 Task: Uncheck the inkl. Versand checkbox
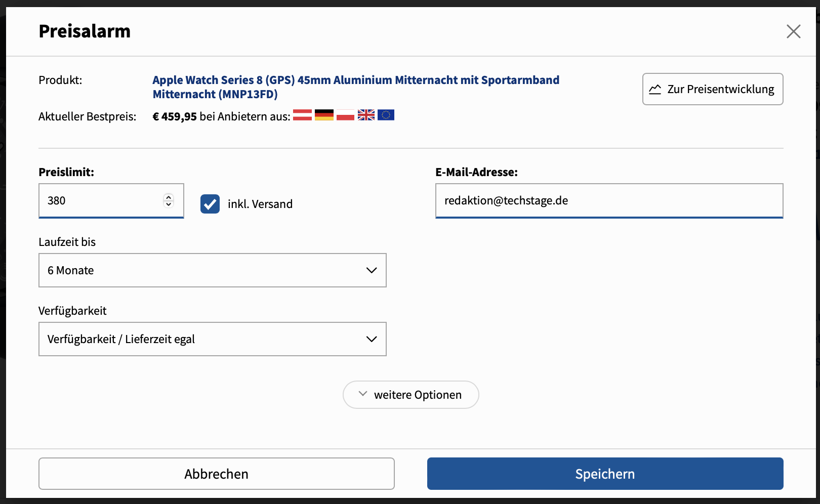tap(210, 204)
